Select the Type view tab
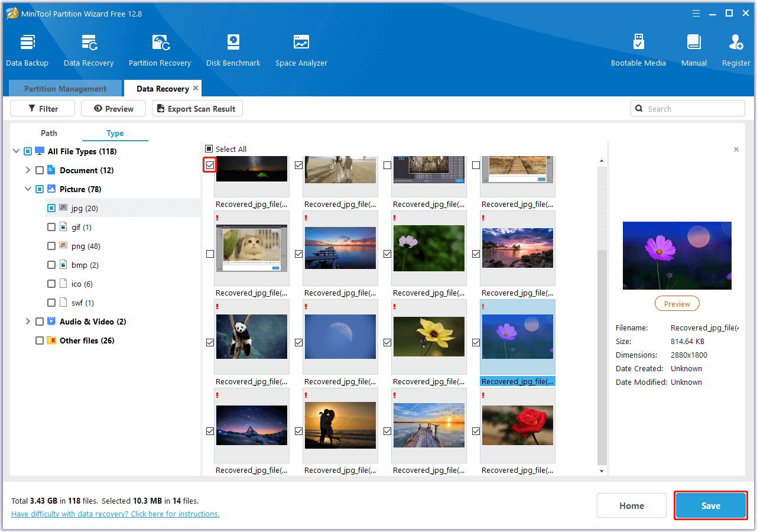757x532 pixels. [115, 133]
